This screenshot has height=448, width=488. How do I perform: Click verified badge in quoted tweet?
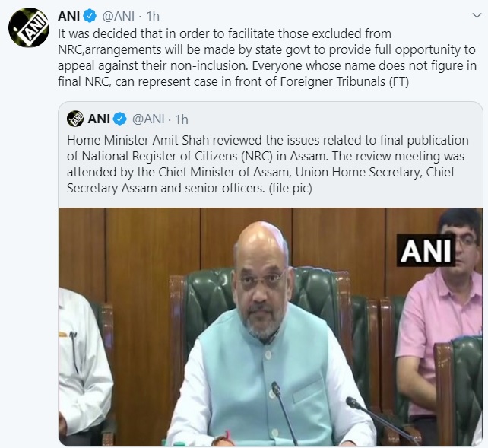coord(120,119)
